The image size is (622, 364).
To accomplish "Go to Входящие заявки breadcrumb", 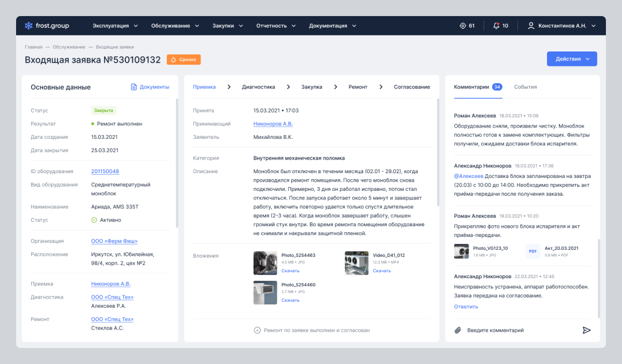I will click(115, 47).
